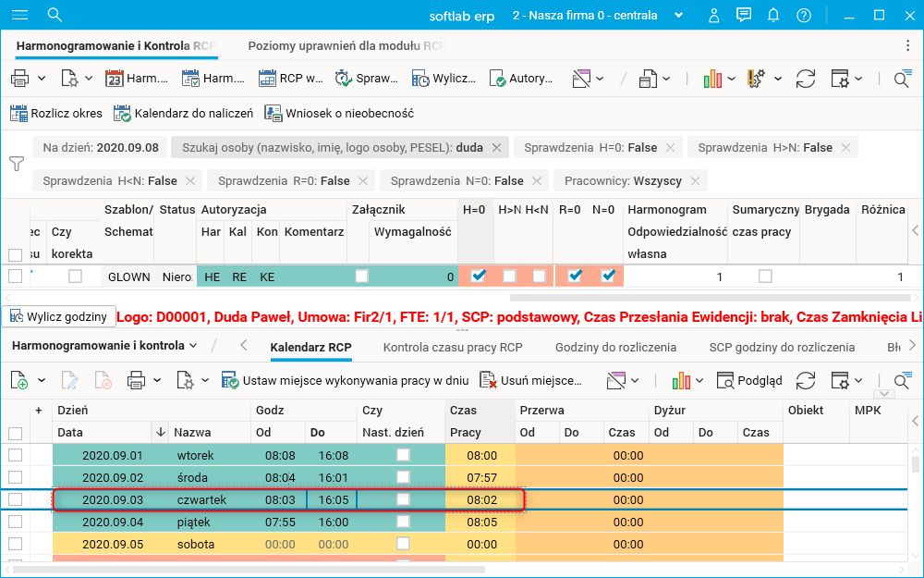This screenshot has height=578, width=924.
Task: Switch to Poziomy uprawnień dla modułu RCP tab
Action: (x=347, y=46)
